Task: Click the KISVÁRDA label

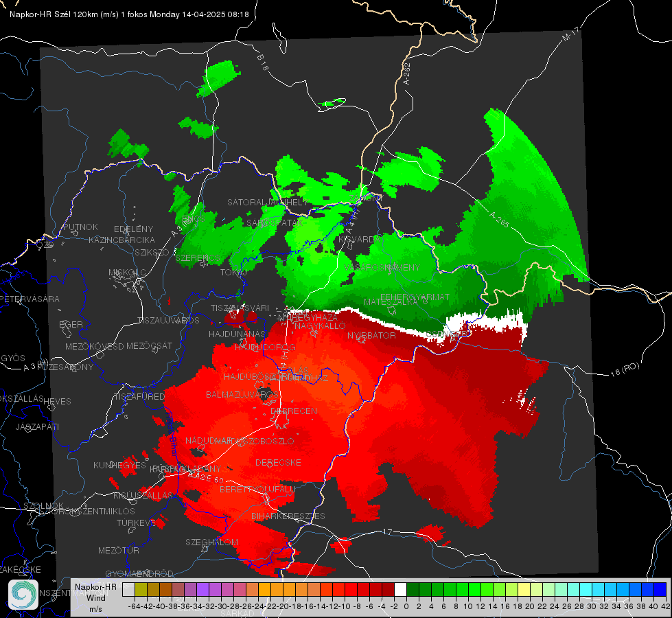Action: (360, 239)
